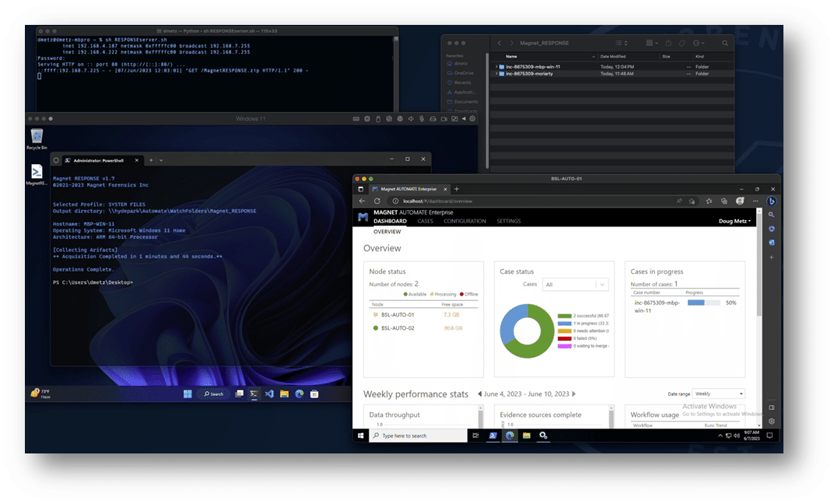This screenshot has width=834, height=504.
Task: Open PowerShell from BSL-AUTO-01 taskbar
Action: point(493,436)
